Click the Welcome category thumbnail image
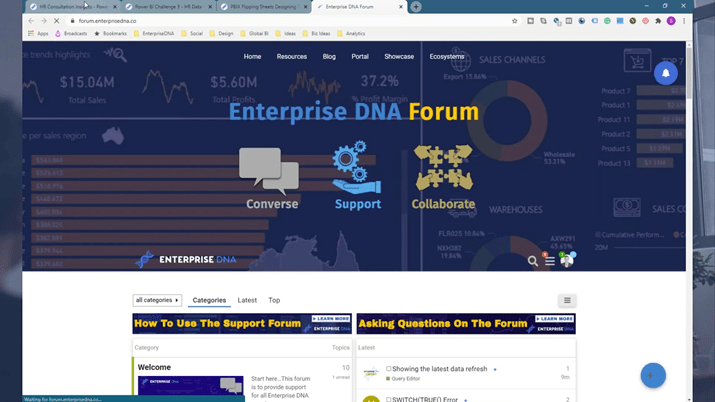Image resolution: width=715 pixels, height=402 pixels. pyautogui.click(x=191, y=386)
